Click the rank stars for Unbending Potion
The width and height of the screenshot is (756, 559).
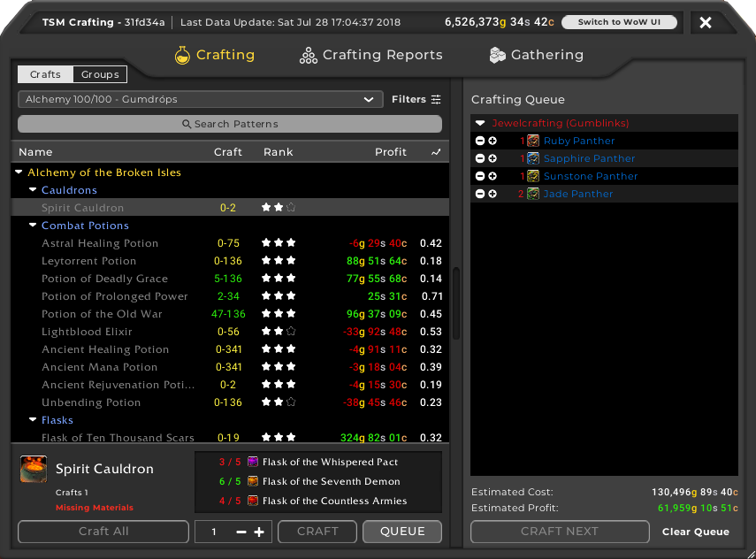click(279, 402)
